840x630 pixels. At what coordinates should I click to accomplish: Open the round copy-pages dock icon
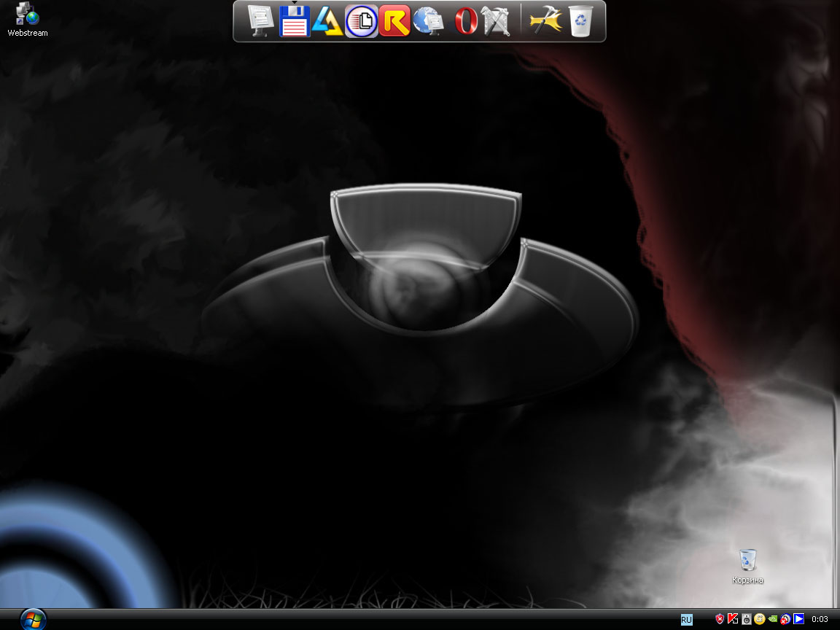[361, 21]
